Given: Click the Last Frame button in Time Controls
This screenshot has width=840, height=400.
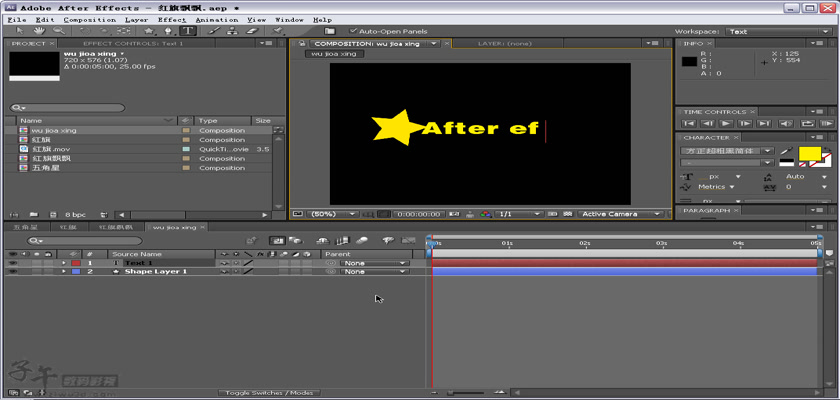Looking at the screenshot, I should tap(763, 124).
